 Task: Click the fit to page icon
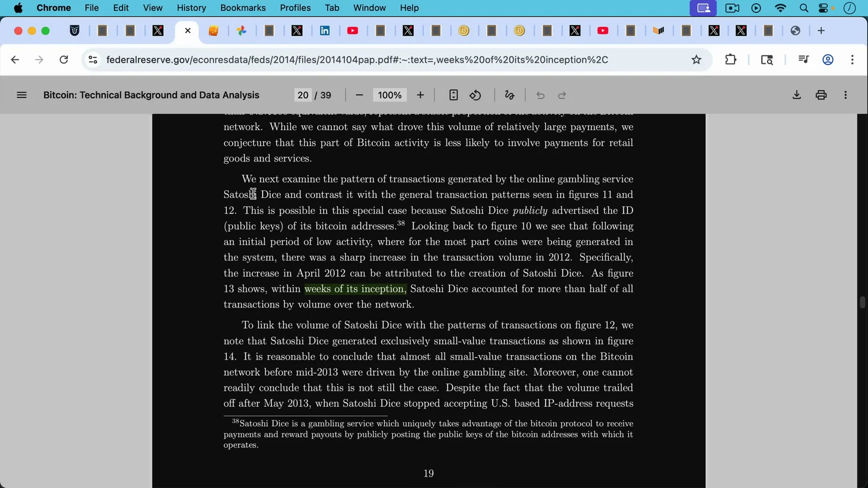(x=454, y=95)
